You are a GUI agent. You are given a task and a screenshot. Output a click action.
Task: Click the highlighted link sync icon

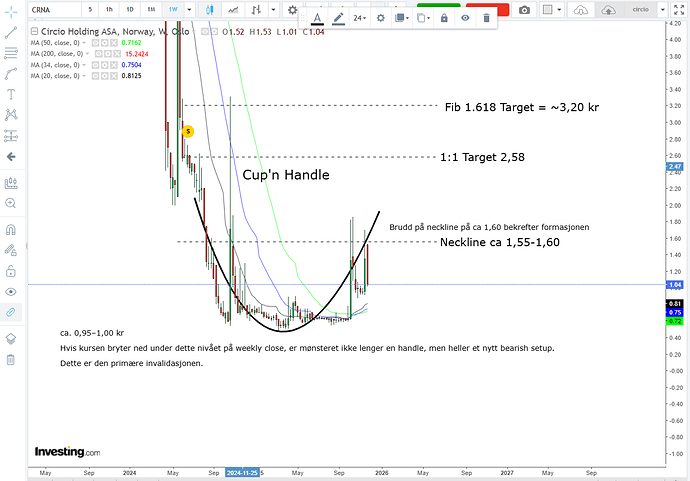(11, 312)
